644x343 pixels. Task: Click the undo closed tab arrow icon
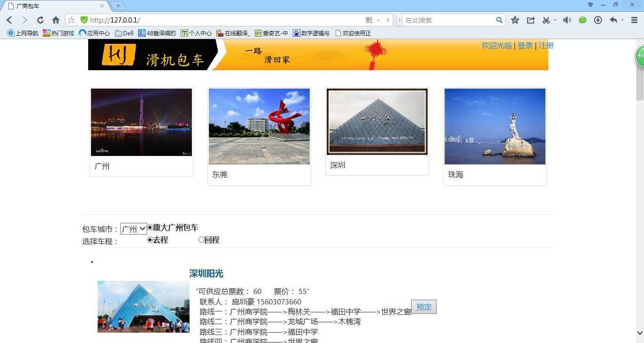[x=613, y=20]
